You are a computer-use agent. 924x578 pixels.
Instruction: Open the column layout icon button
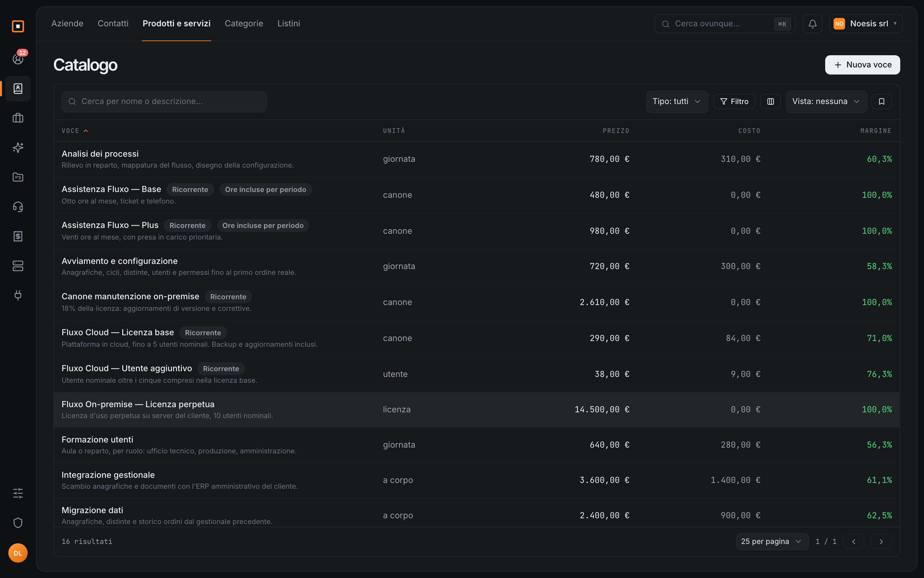(771, 101)
